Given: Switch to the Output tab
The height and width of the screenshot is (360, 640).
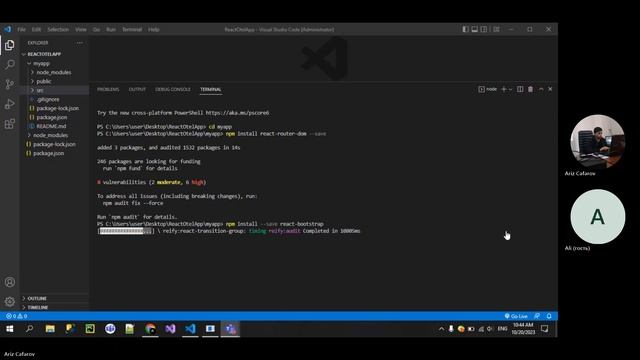Looking at the screenshot, I should [x=137, y=89].
